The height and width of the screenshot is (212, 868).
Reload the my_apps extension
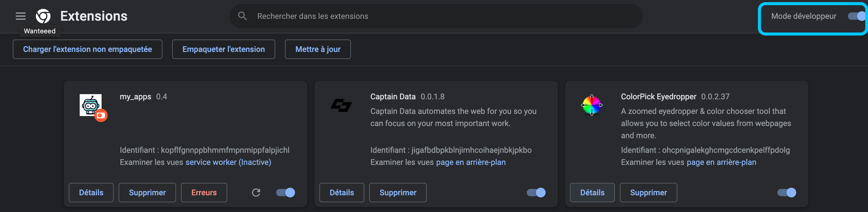256,193
